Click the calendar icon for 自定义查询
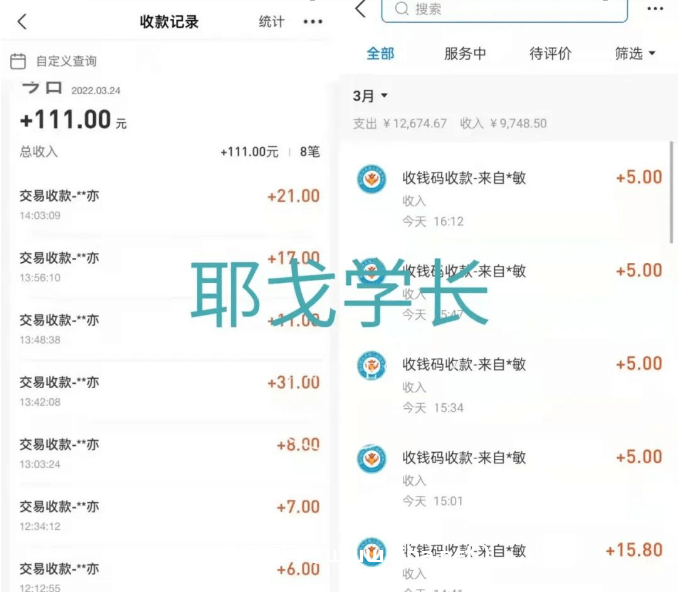Screen dimensions: 678x592 click(18, 61)
